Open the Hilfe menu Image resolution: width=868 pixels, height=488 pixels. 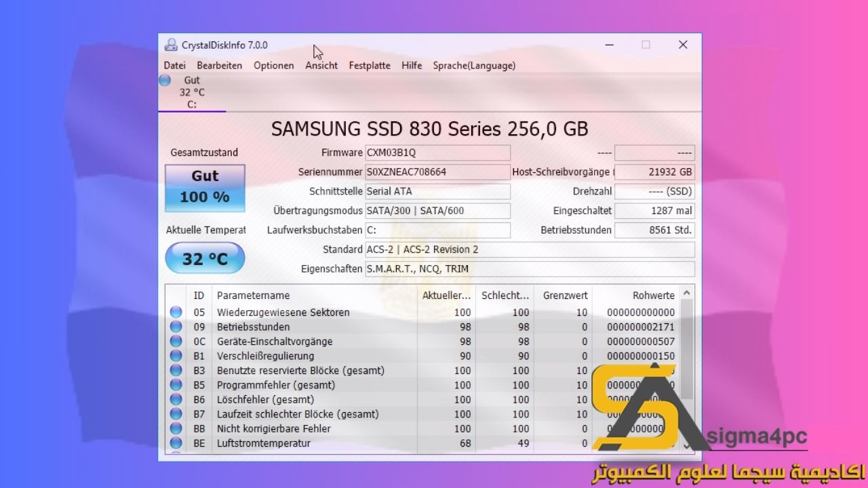point(412,66)
